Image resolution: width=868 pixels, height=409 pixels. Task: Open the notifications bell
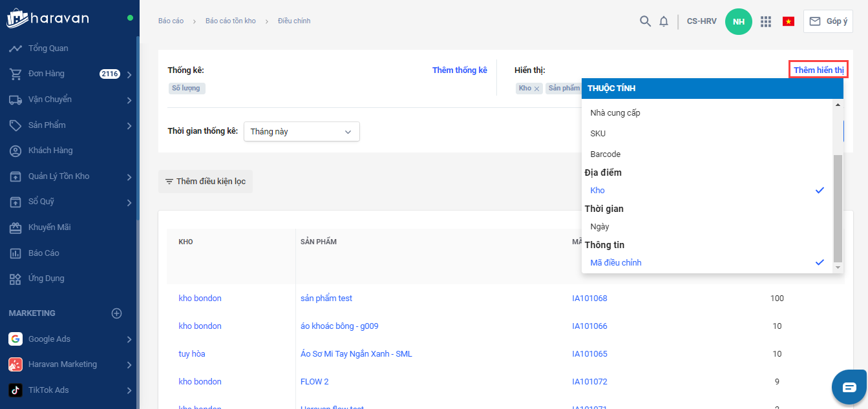[664, 21]
